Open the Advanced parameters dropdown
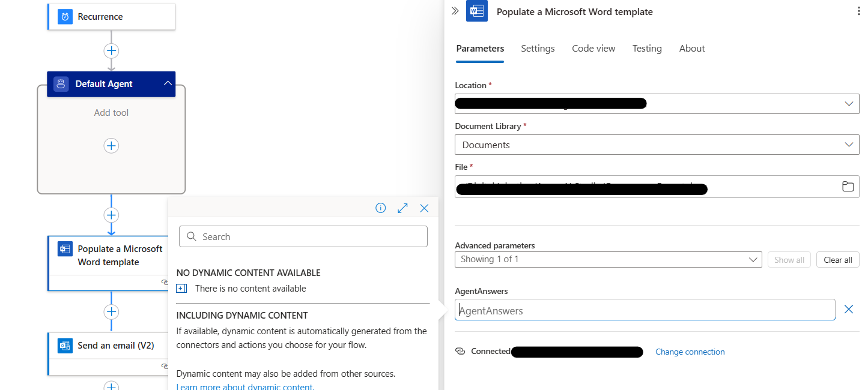 tap(609, 259)
